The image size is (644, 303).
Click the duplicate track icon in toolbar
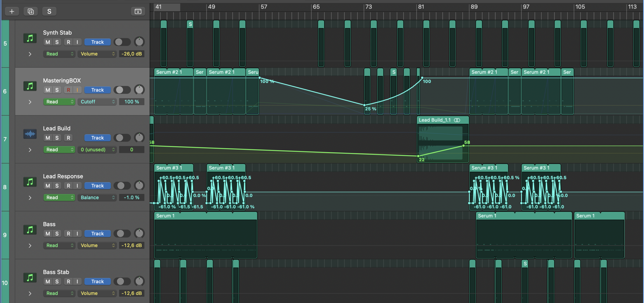(x=31, y=11)
